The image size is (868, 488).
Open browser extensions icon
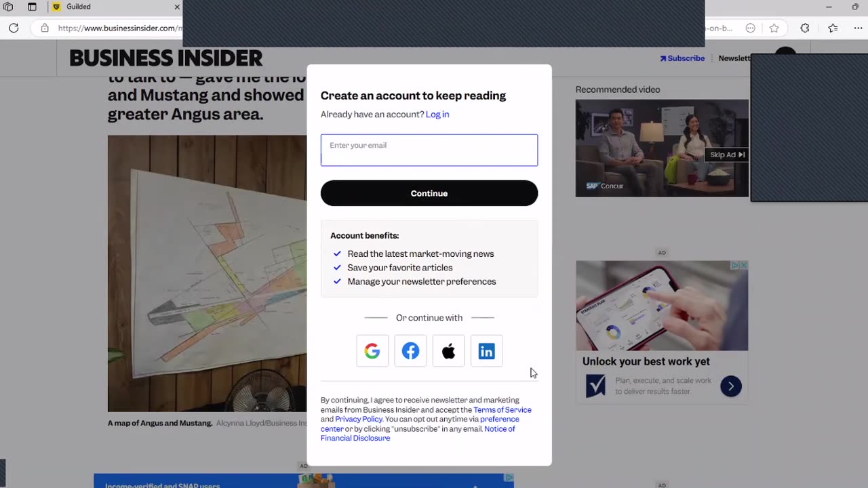[805, 28]
